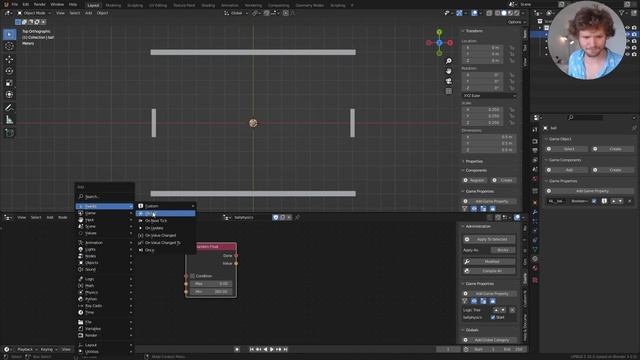
Task: Collapse the Administration panel
Action: (x=478, y=226)
